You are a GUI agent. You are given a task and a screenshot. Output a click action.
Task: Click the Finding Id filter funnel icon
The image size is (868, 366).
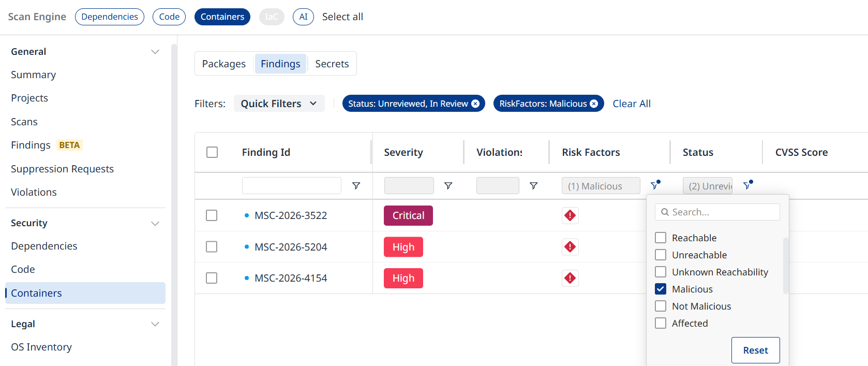(356, 186)
